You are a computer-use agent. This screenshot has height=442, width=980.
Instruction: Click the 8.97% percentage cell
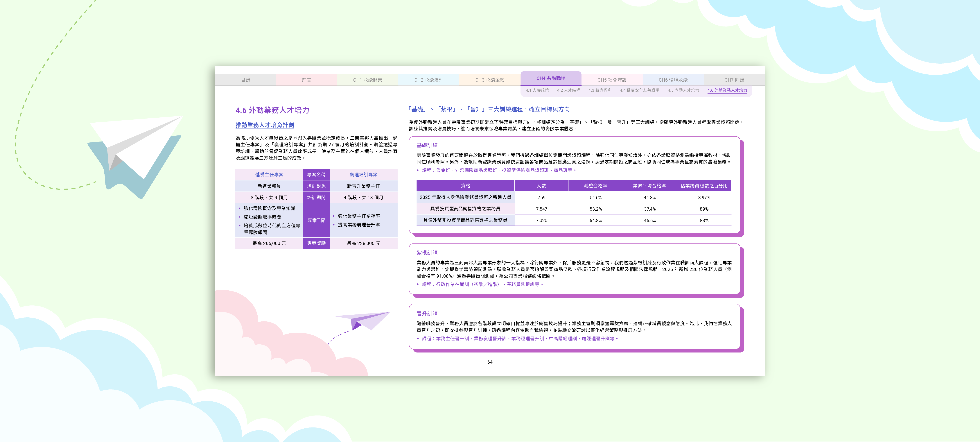[704, 198]
